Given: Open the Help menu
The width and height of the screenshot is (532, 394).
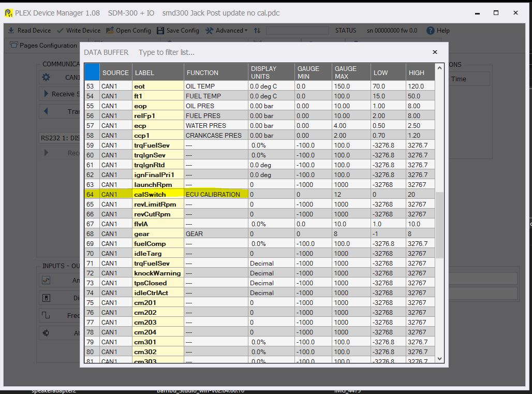Looking at the screenshot, I should click(438, 31).
